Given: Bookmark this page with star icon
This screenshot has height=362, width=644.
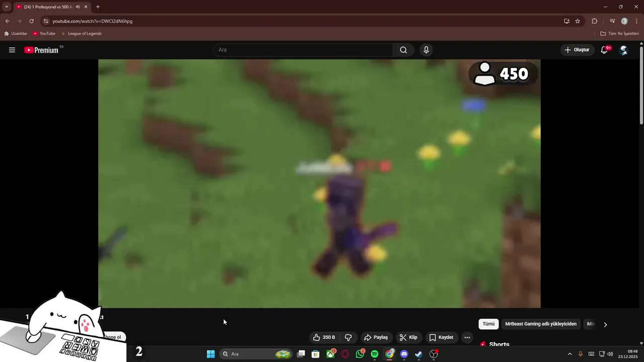Looking at the screenshot, I should [578, 21].
